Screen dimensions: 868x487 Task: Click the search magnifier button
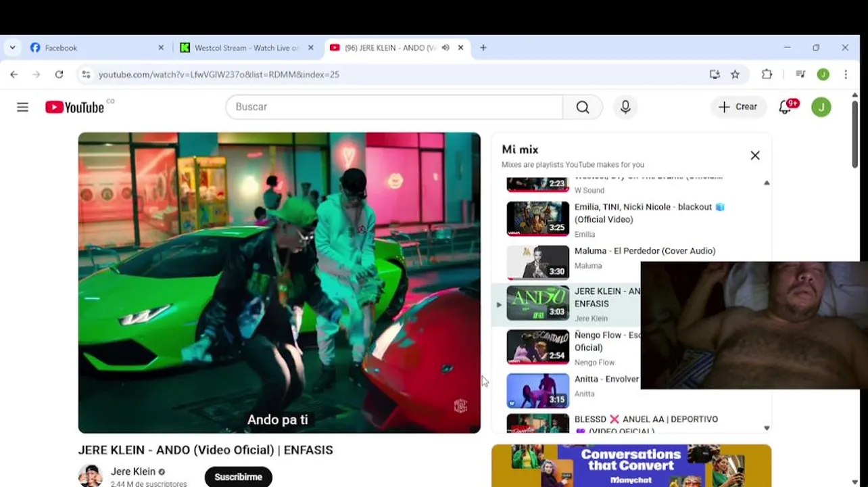[583, 107]
